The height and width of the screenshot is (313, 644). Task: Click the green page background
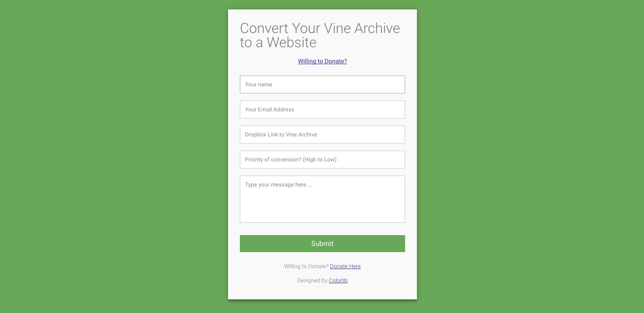[x=113, y=156]
